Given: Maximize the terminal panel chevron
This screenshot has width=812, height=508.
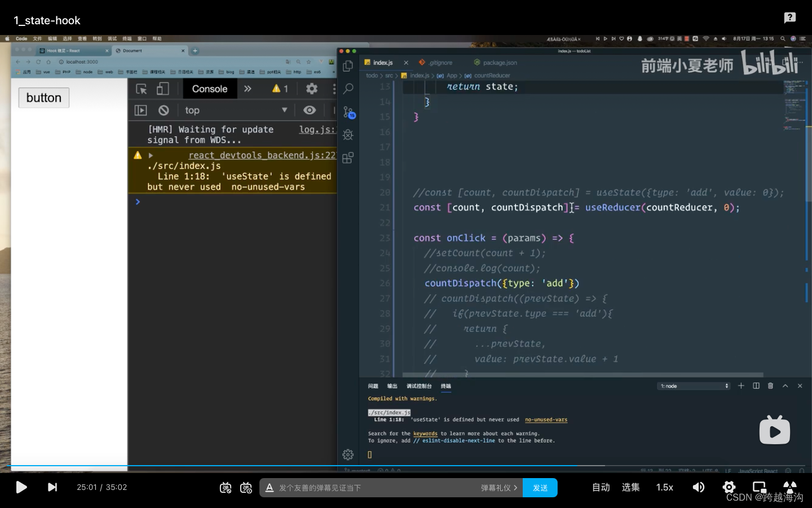Looking at the screenshot, I should (x=785, y=386).
